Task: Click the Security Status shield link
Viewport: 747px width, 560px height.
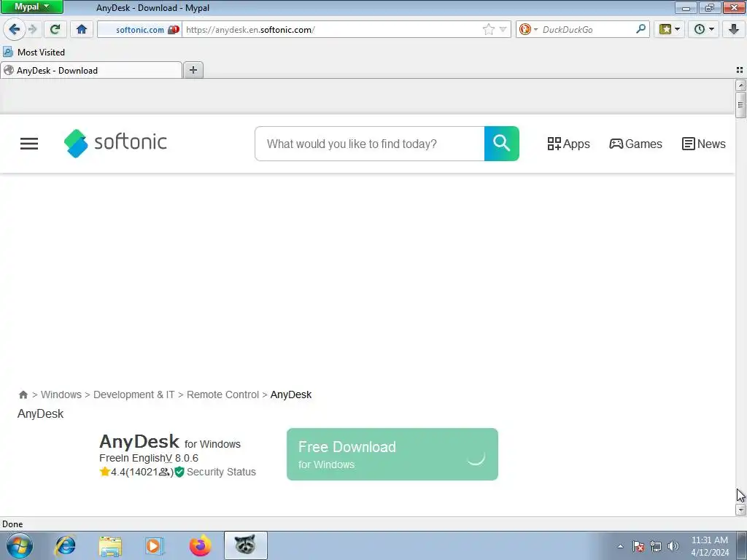Action: click(215, 472)
